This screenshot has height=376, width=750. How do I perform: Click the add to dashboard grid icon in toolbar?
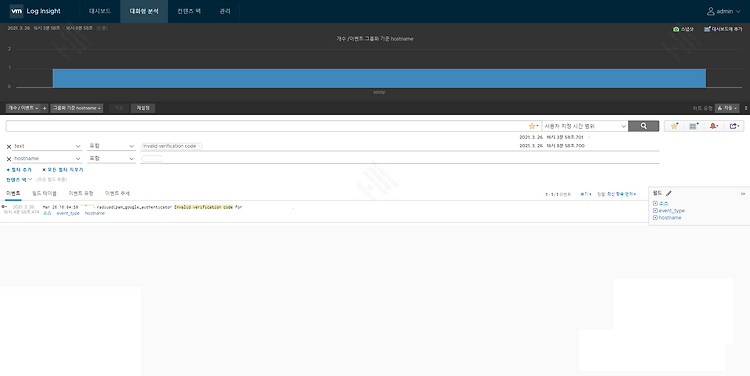pyautogui.click(x=694, y=126)
